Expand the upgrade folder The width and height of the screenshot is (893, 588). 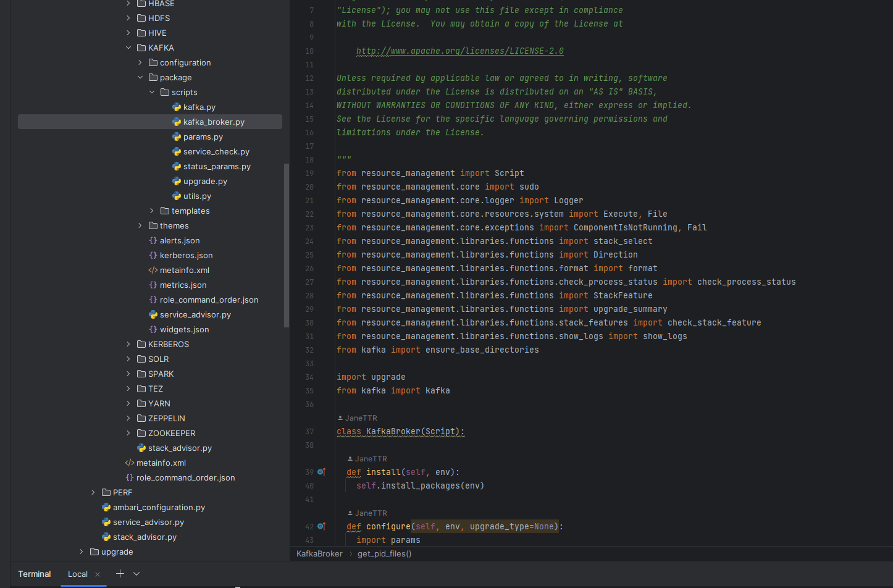point(82,552)
